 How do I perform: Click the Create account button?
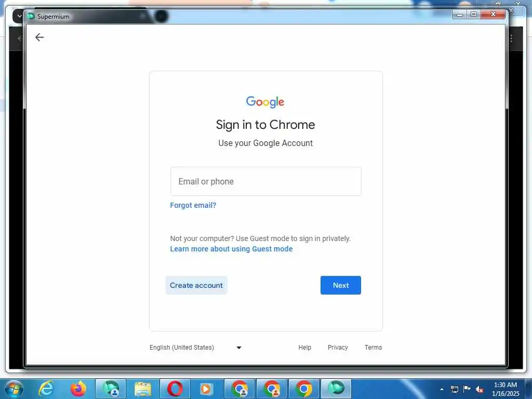tap(196, 285)
